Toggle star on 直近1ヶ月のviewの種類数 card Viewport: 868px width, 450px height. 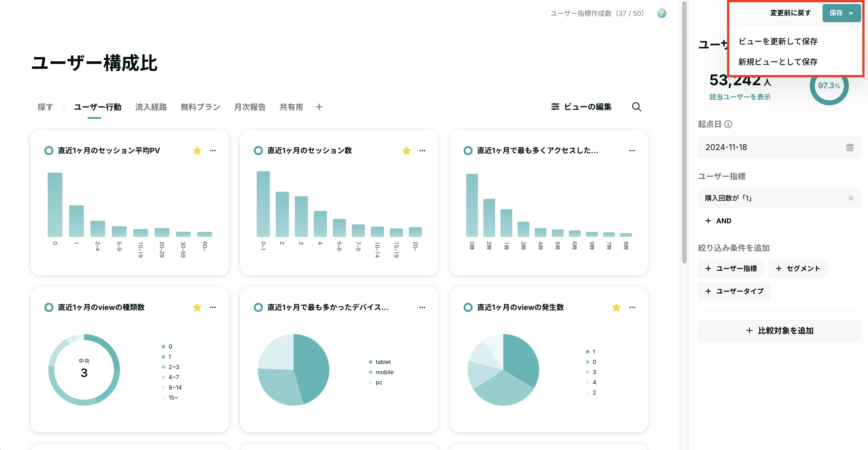tap(197, 307)
